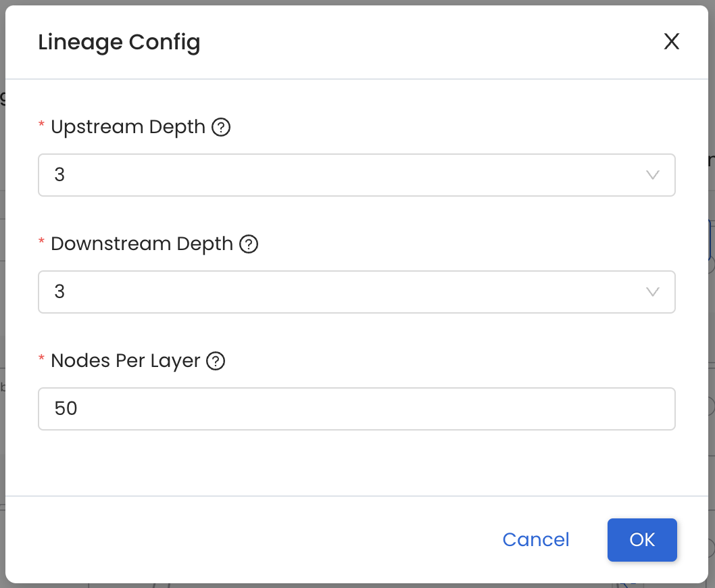
Task: Click the Lineage Config dialog title
Action: click(120, 42)
